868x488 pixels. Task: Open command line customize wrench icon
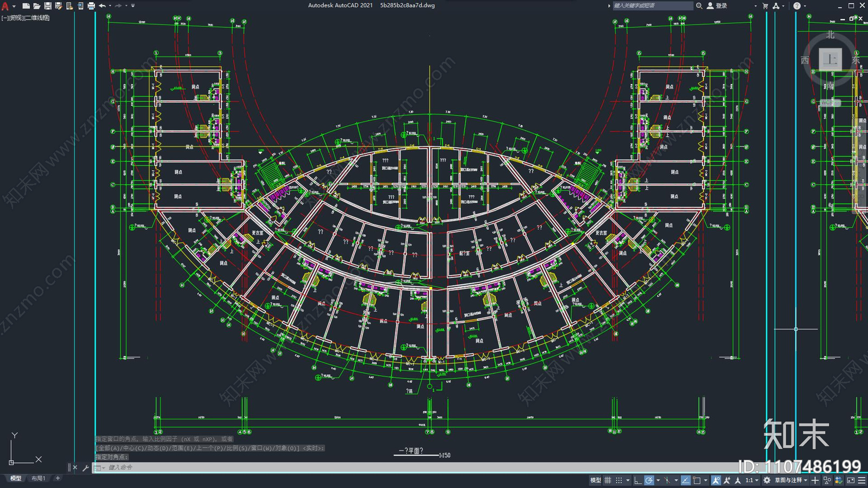[x=85, y=467]
